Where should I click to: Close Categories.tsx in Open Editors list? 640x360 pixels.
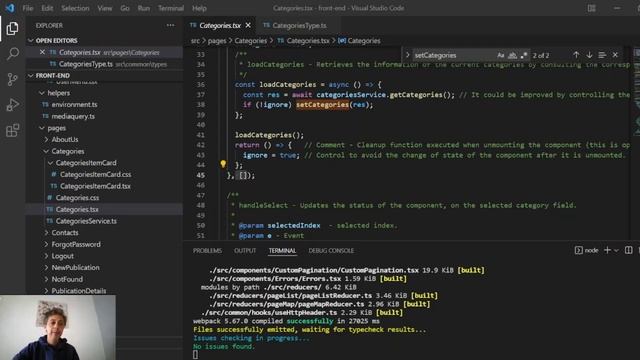[x=42, y=52]
